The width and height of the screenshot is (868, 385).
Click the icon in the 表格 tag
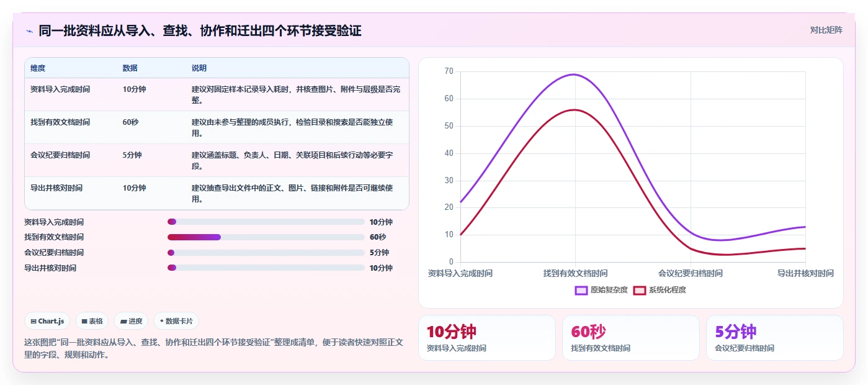point(84,322)
